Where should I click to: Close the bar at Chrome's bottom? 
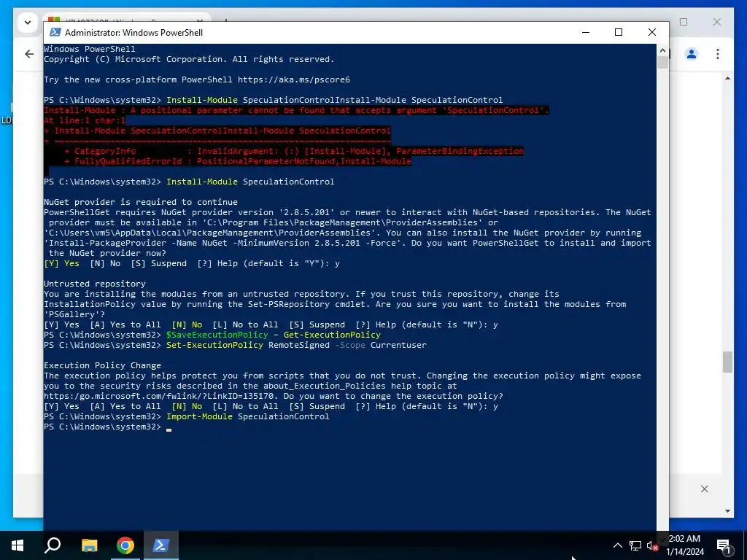pos(704,489)
